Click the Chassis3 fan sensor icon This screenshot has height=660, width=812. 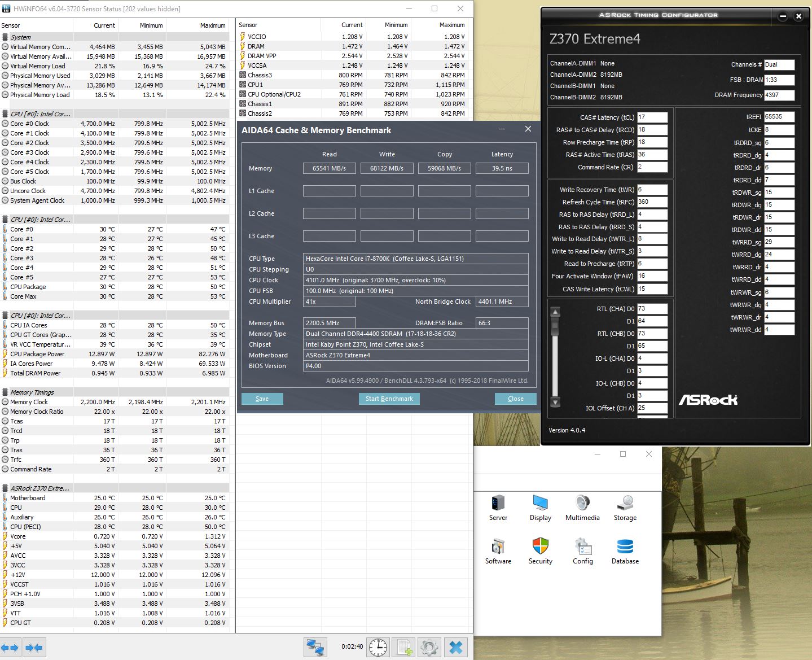pyautogui.click(x=243, y=75)
